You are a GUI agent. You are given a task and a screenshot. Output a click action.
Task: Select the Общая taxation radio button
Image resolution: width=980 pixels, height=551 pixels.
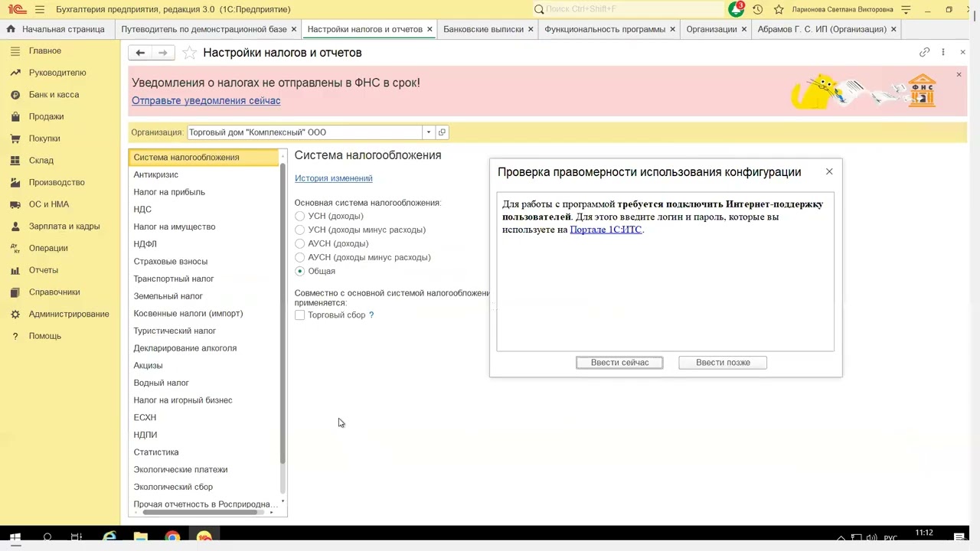tap(299, 271)
